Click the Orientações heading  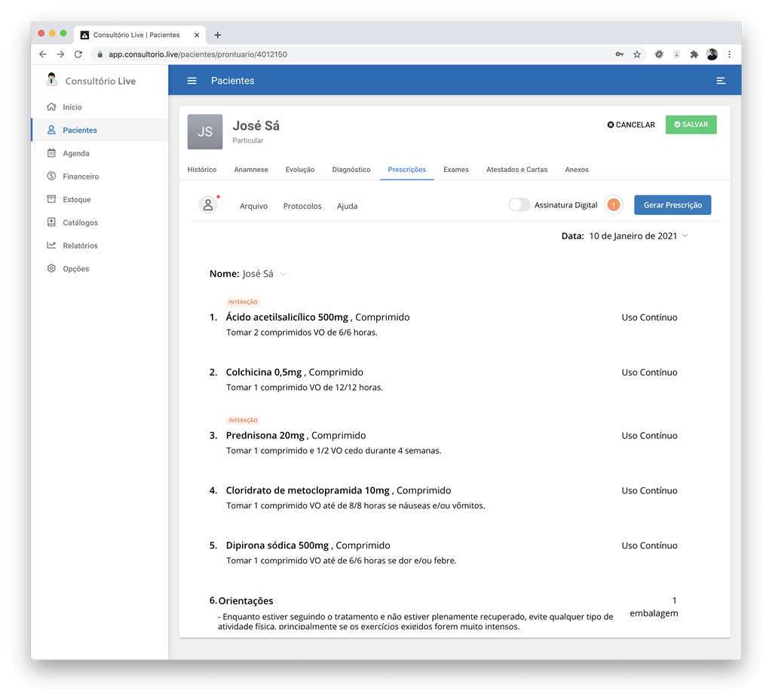246,600
